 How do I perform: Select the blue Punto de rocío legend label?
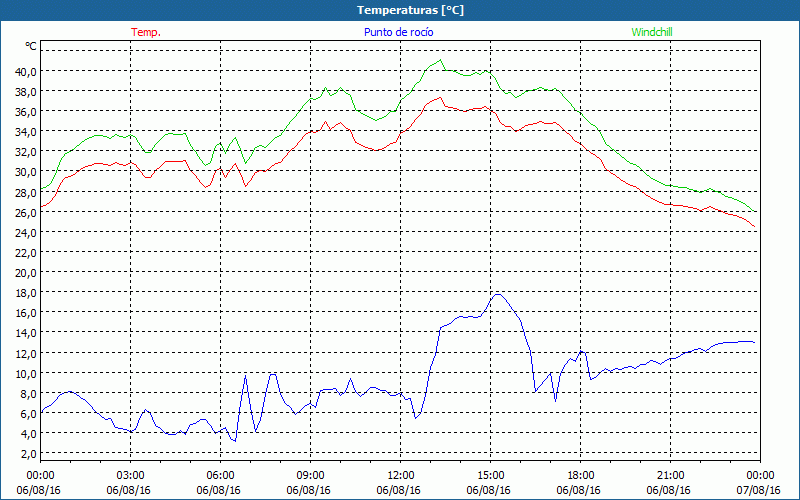(398, 32)
